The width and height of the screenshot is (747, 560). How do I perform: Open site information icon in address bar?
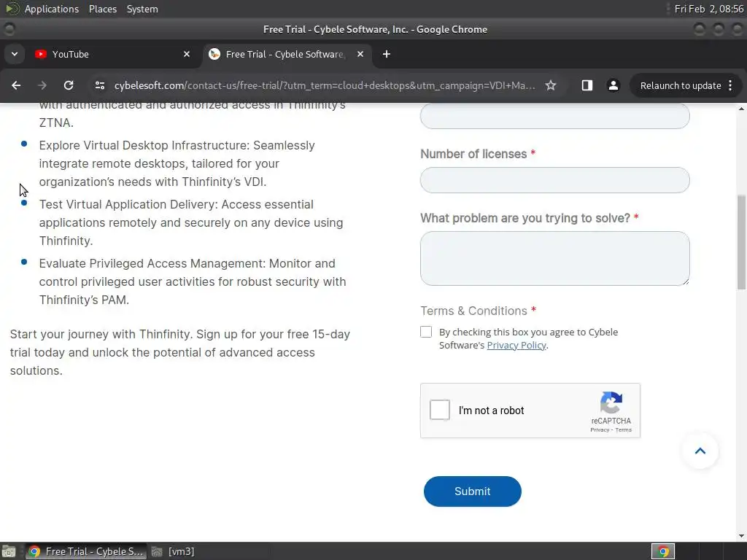tap(99, 85)
